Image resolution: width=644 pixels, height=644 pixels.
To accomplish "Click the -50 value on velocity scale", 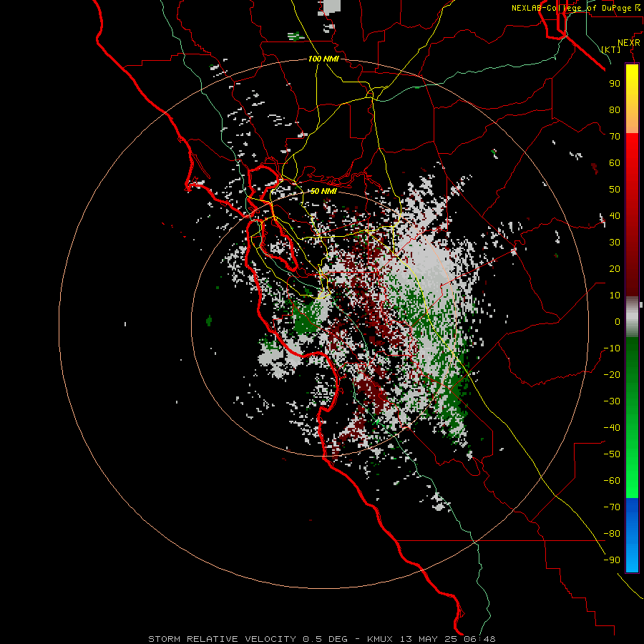I will [x=612, y=454].
